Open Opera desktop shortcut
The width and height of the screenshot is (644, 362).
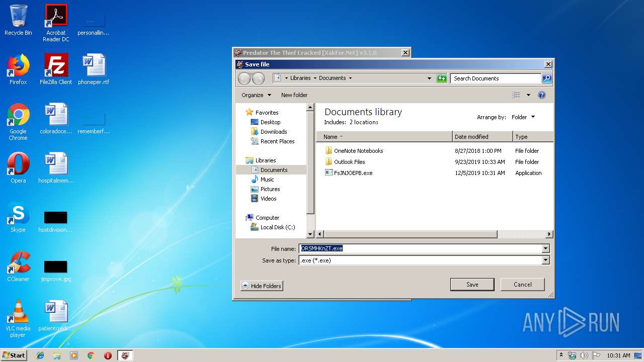click(x=18, y=168)
